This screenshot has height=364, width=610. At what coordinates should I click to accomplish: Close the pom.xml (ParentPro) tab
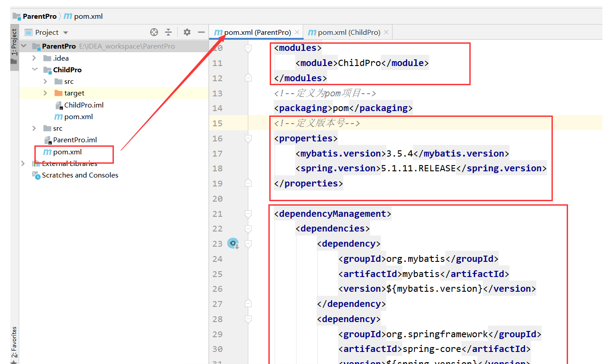coord(297,32)
